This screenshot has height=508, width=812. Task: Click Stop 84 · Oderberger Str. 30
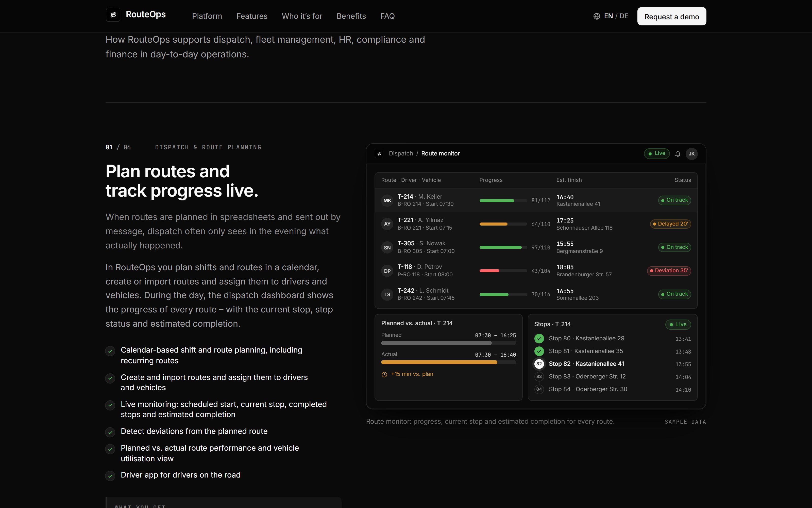(x=588, y=389)
